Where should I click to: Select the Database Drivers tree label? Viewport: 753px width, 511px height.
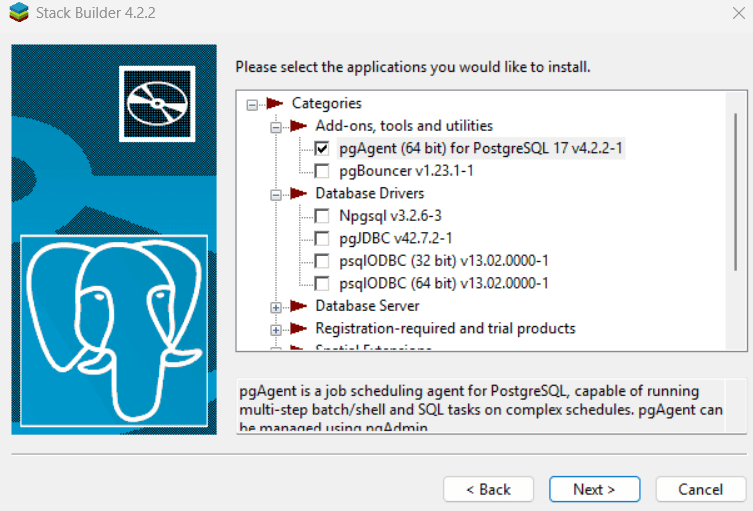(x=370, y=194)
